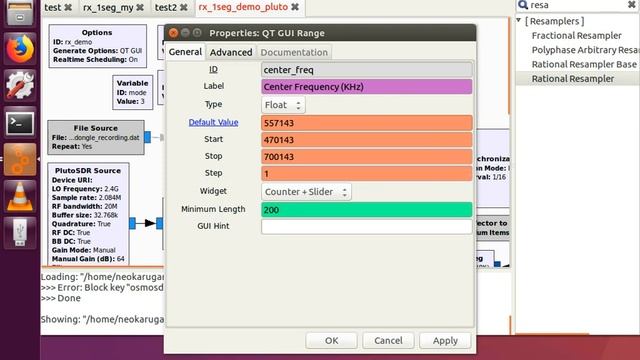Close the test flowgraph tab
640x360 pixels.
click(68, 7)
